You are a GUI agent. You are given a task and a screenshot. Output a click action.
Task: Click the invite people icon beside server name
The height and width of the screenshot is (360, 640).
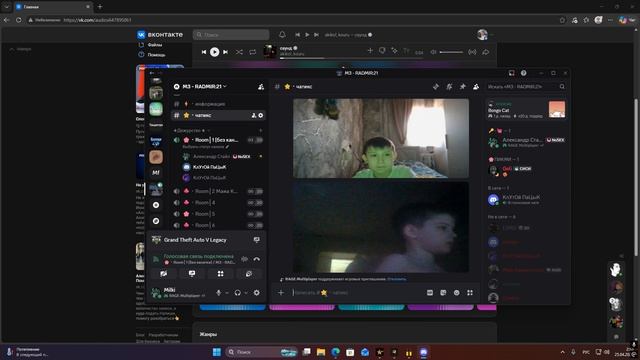(x=261, y=87)
